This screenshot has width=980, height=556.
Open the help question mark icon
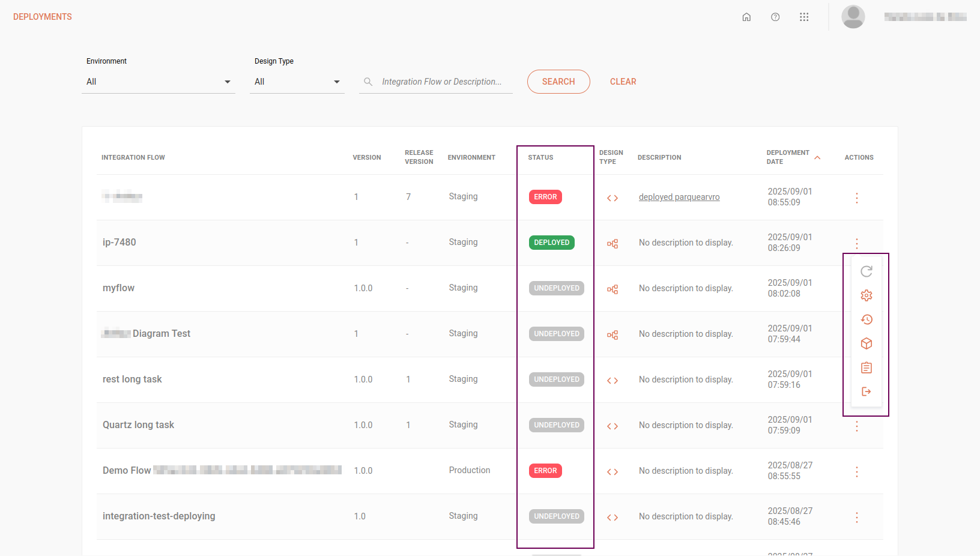[775, 17]
